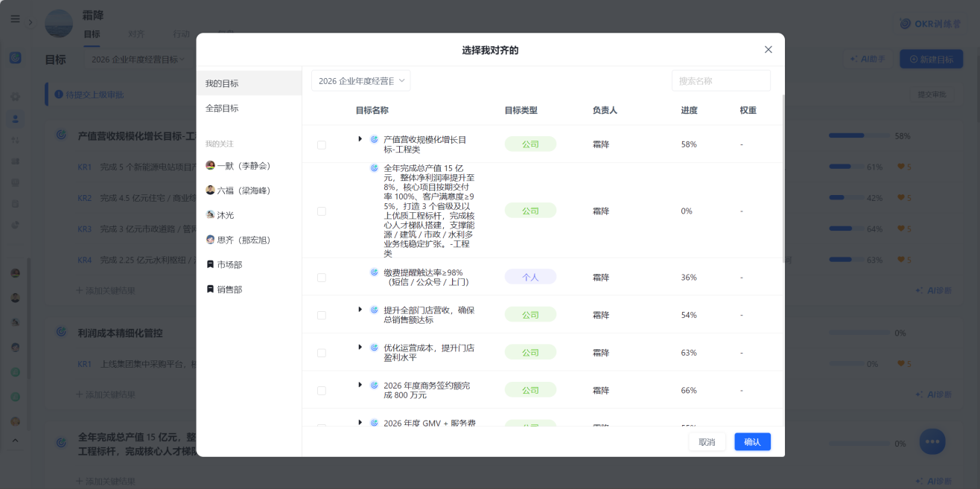980x489 pixels.
Task: Click the avatar of 思齐（那宏旭）
Action: (210, 240)
